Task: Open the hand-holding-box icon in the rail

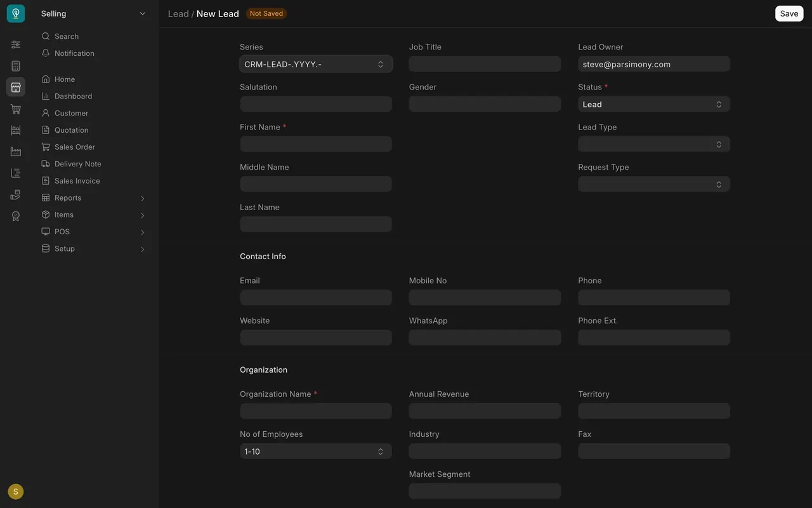Action: click(x=16, y=195)
